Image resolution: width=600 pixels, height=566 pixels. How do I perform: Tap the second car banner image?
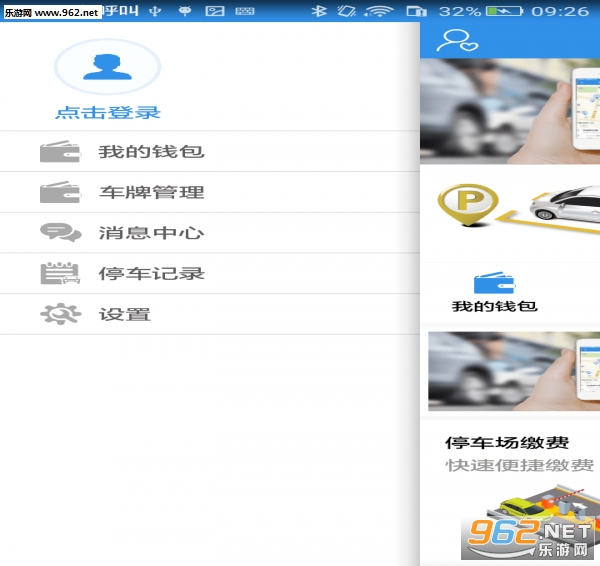coord(512,371)
